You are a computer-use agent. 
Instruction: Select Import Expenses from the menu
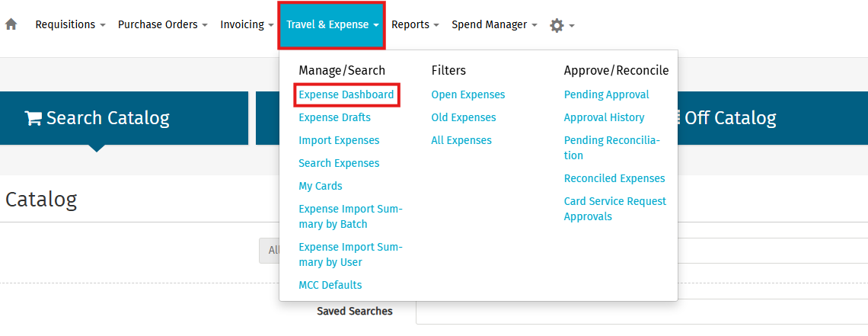pos(339,140)
